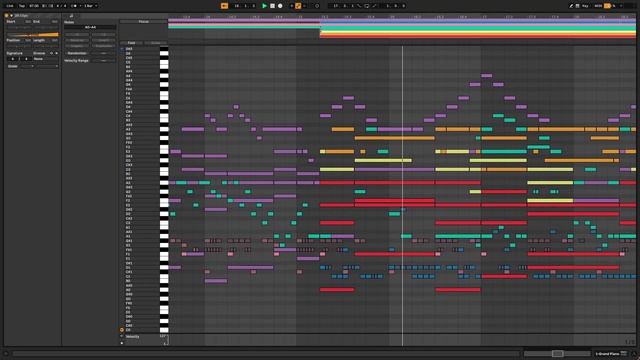Screen dimensions: 640x360
Task: Collapse the clip properties triangle
Action: pos(11,16)
